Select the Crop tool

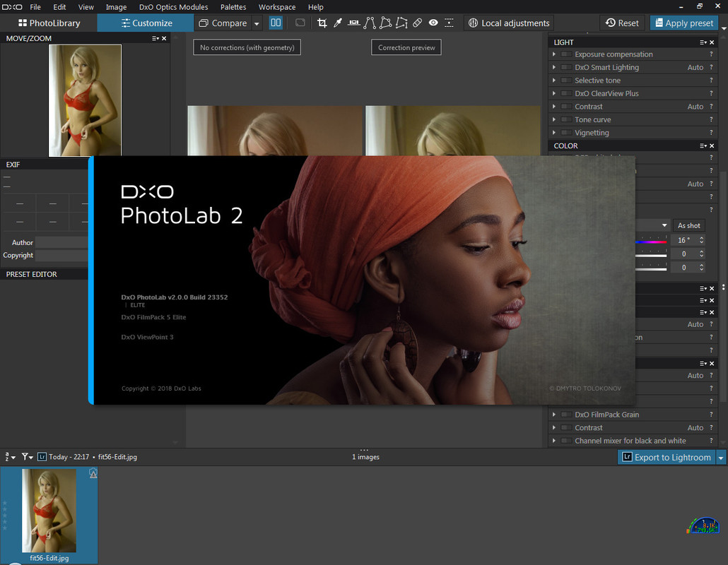tap(322, 23)
